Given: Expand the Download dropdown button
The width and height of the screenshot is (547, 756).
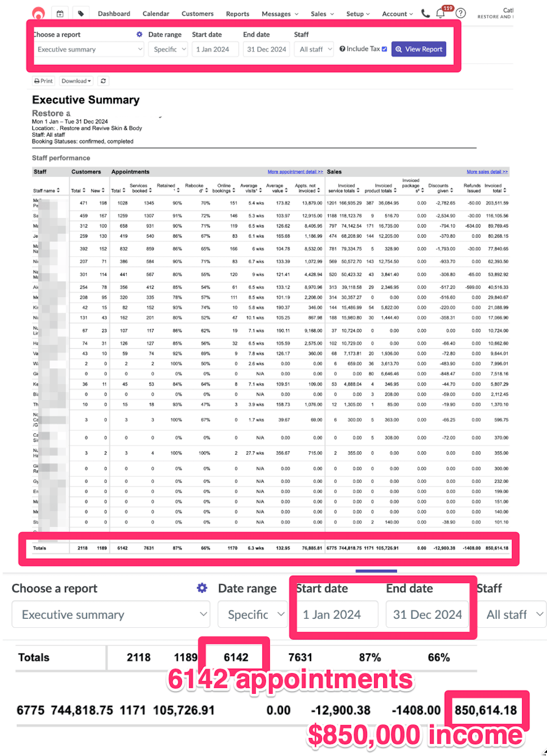Looking at the screenshot, I should coord(76,81).
